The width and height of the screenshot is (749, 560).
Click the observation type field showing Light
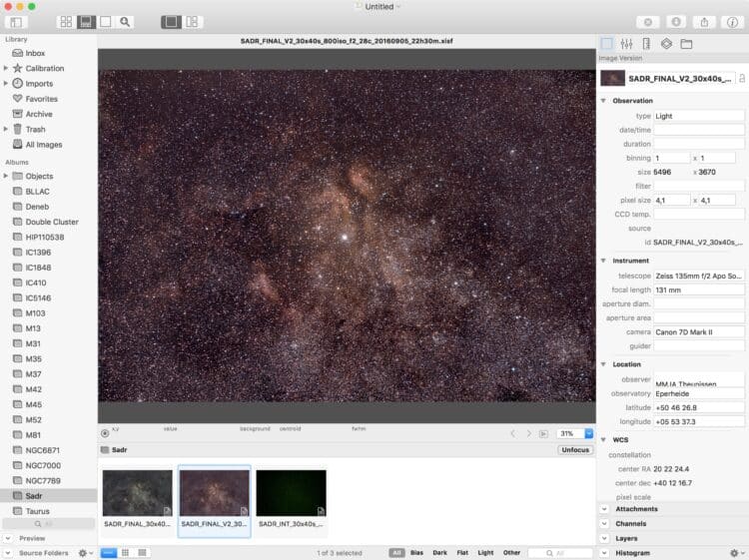(x=699, y=116)
